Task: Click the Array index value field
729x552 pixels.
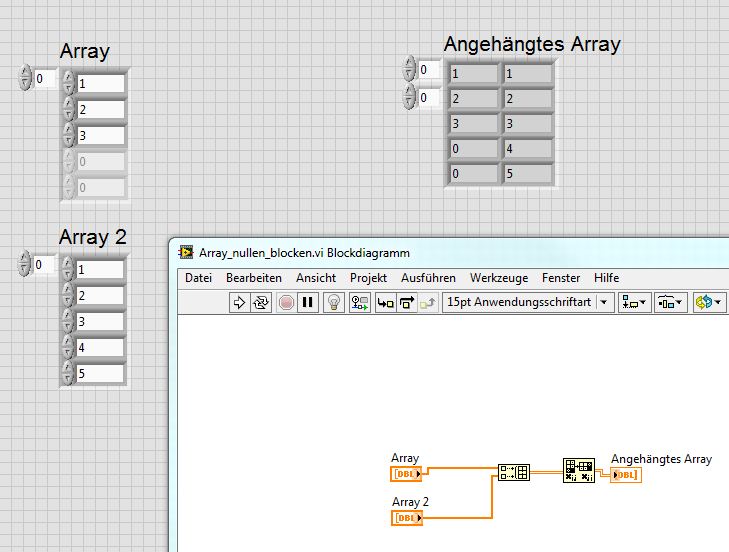Action: coord(45,79)
